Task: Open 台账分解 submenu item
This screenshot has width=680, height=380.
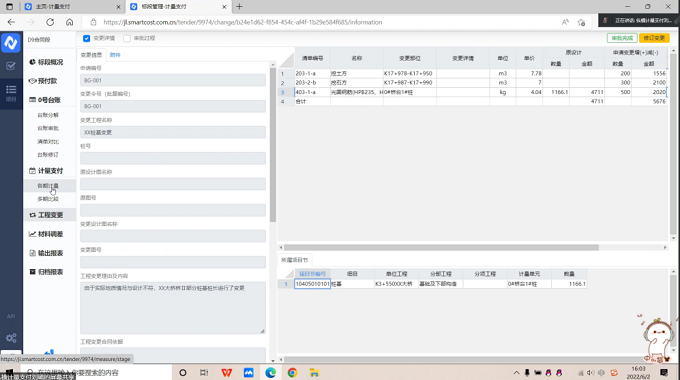Action: coord(48,115)
